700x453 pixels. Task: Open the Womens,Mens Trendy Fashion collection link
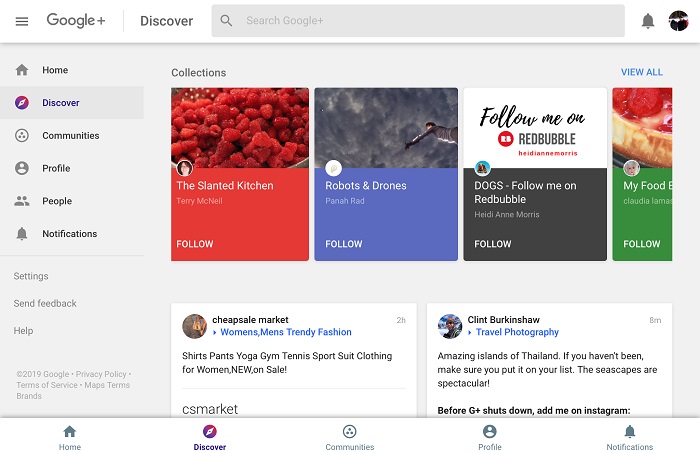[285, 332]
